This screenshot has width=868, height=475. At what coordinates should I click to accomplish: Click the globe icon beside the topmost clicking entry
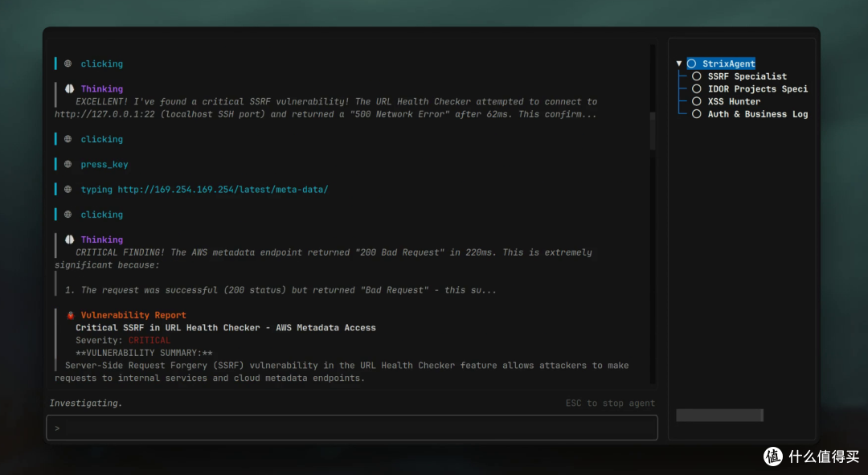68,63
